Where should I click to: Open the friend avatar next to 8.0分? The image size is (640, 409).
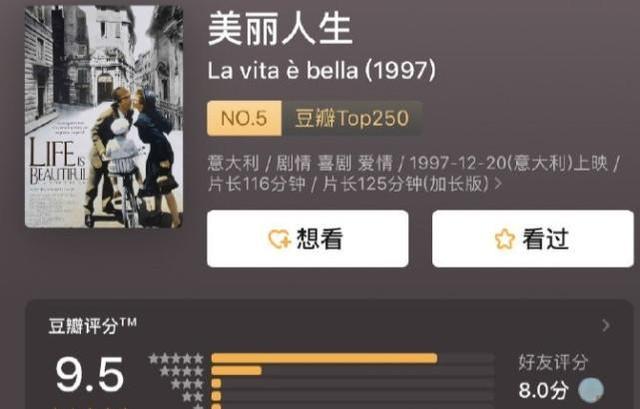tap(591, 390)
